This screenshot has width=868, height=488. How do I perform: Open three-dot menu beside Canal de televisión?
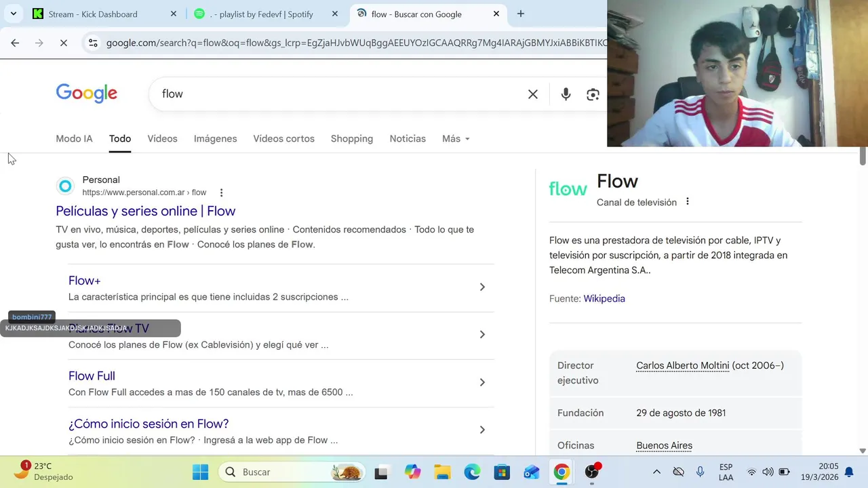tap(688, 201)
